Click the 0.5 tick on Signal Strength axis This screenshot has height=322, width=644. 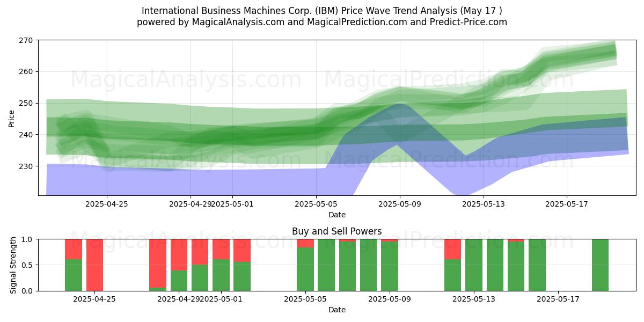click(x=28, y=265)
